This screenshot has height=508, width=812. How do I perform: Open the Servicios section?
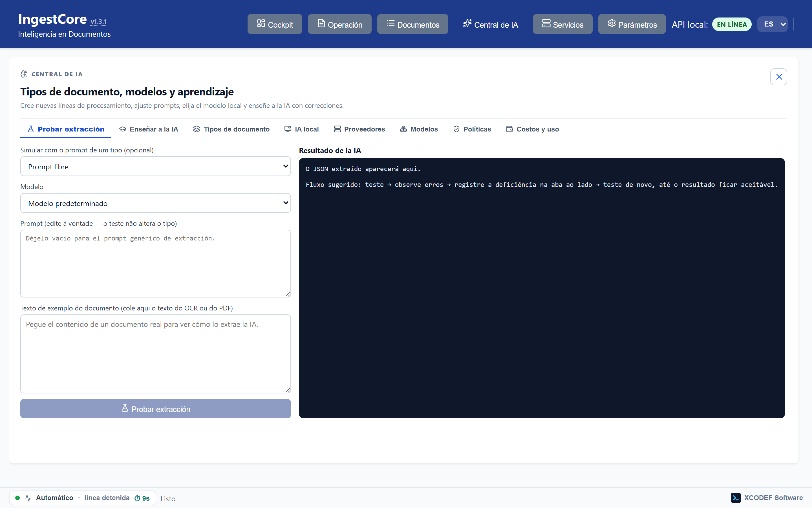click(x=562, y=24)
